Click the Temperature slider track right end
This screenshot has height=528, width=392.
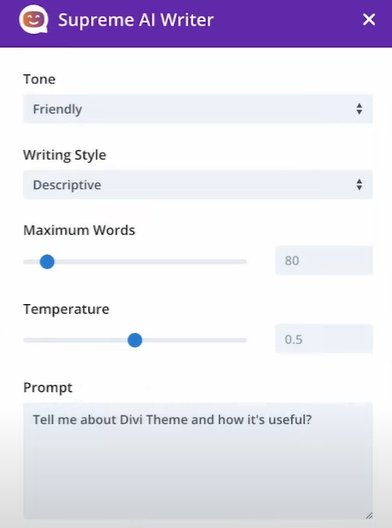pyautogui.click(x=243, y=340)
